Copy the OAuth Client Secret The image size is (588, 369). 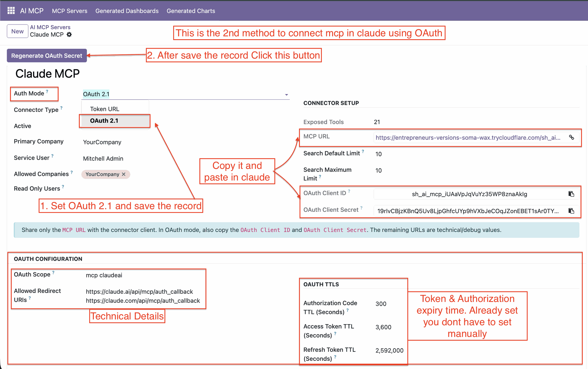[571, 211]
